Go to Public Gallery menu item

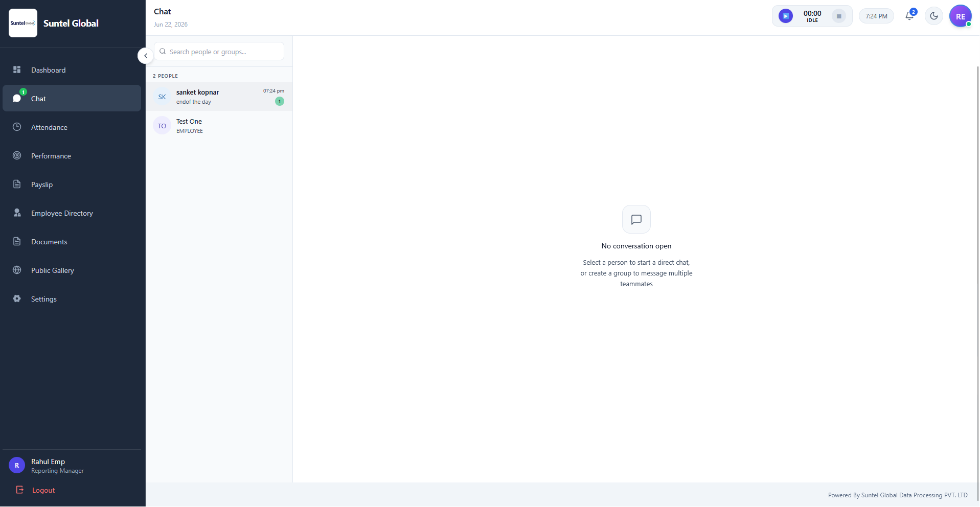click(72, 270)
